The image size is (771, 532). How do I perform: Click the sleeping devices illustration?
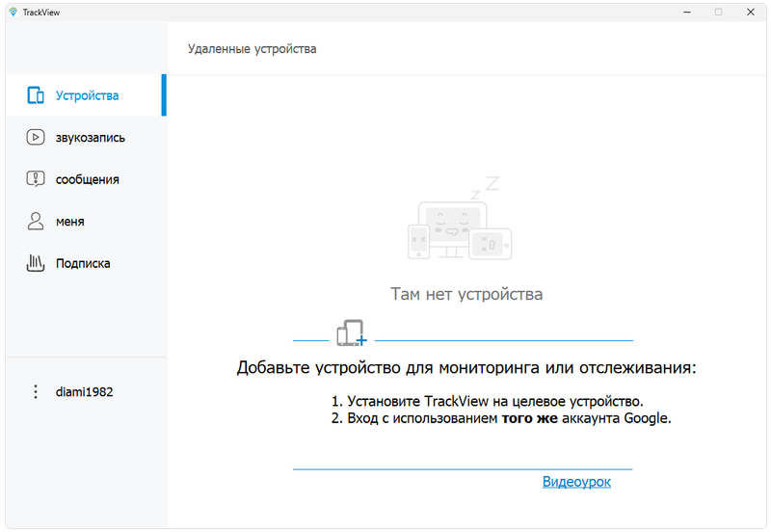coord(460,219)
